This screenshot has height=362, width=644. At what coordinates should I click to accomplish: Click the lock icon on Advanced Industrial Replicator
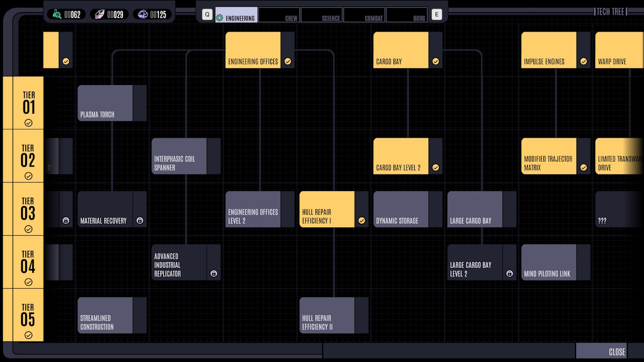tap(213, 274)
